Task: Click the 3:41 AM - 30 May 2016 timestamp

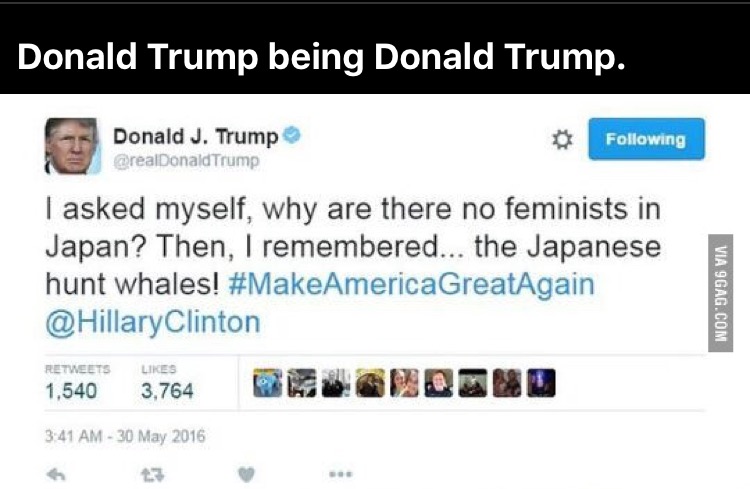Action: click(125, 436)
